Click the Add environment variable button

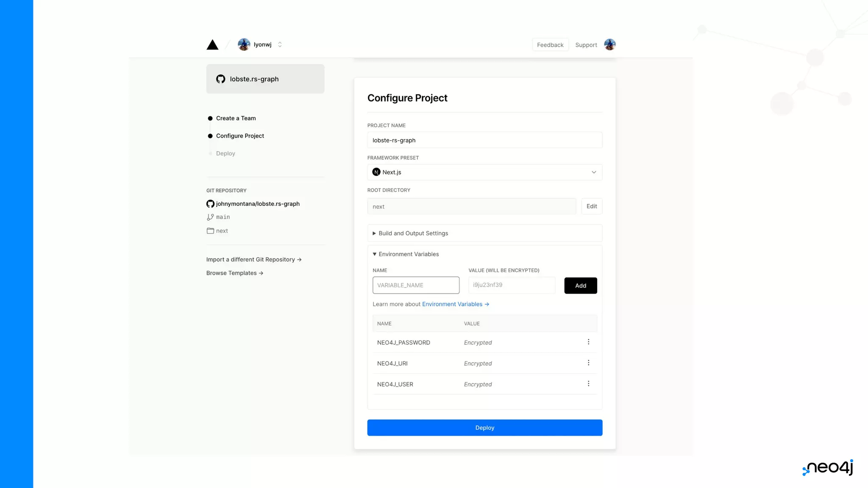(580, 286)
